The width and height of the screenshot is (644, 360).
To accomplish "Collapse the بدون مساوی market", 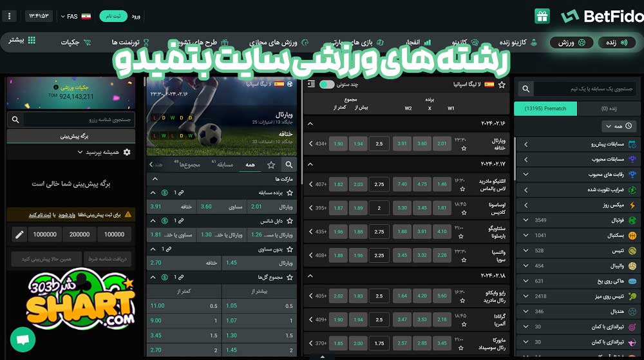I will pos(153,249).
